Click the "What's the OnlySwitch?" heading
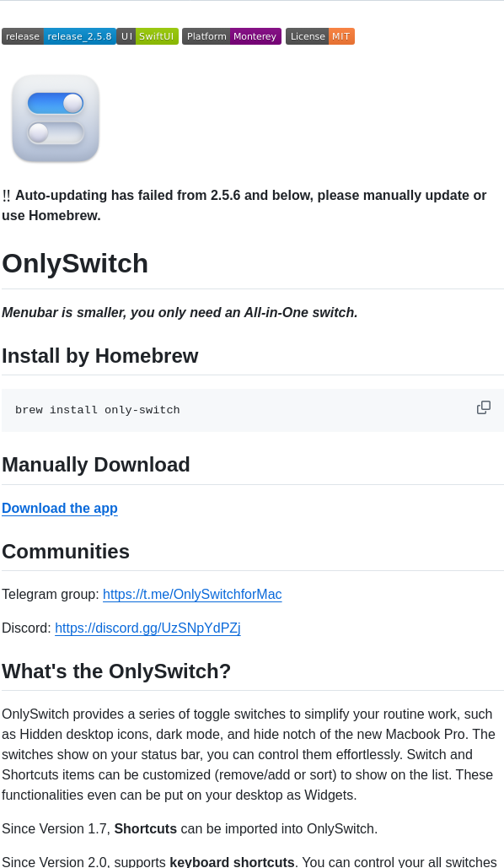This screenshot has height=868, width=504. tap(116, 671)
